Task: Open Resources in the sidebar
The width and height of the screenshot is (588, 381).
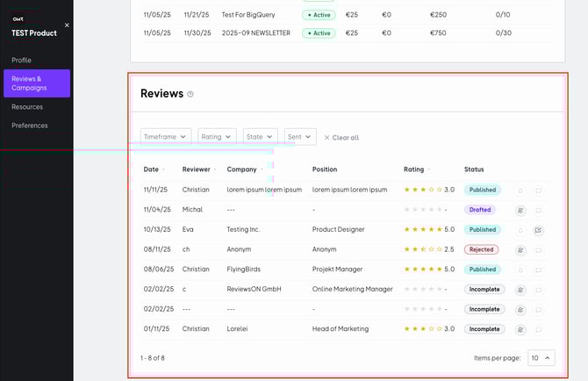Action: pos(27,107)
